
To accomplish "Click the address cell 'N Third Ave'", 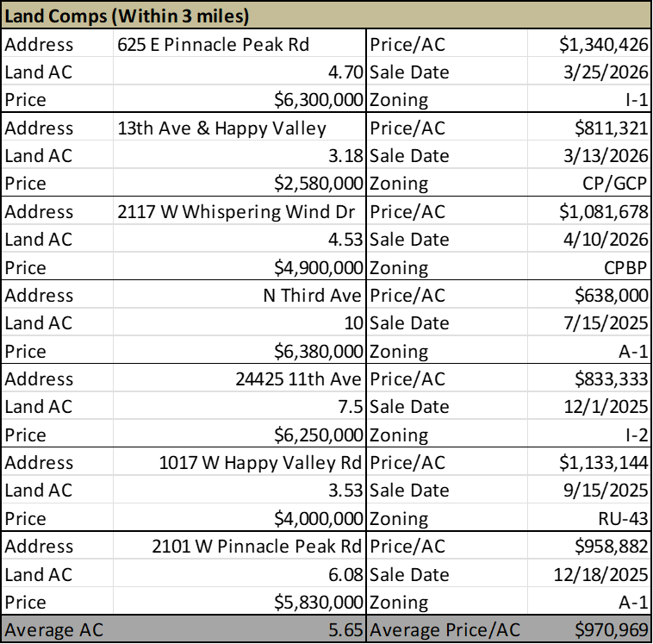I will 239,295.
